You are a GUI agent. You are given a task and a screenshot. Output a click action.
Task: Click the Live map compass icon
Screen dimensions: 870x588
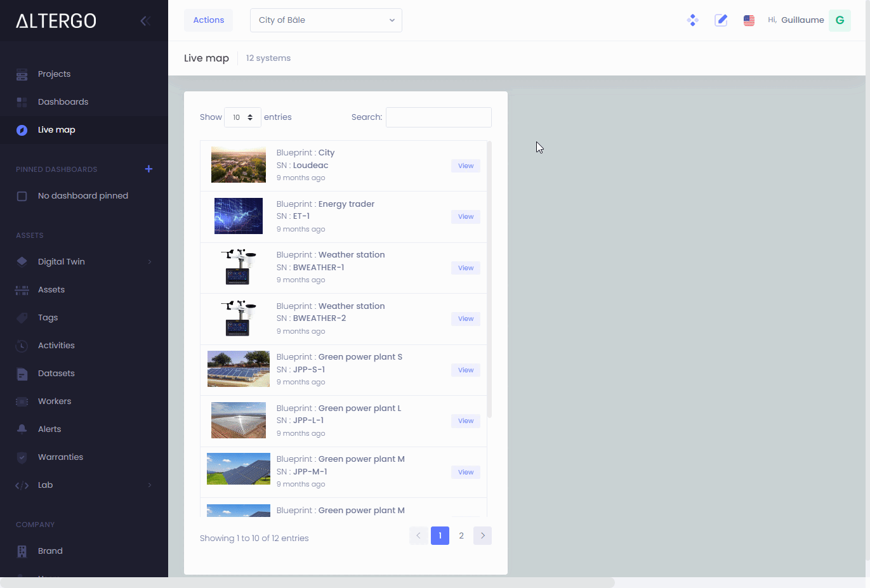click(22, 129)
